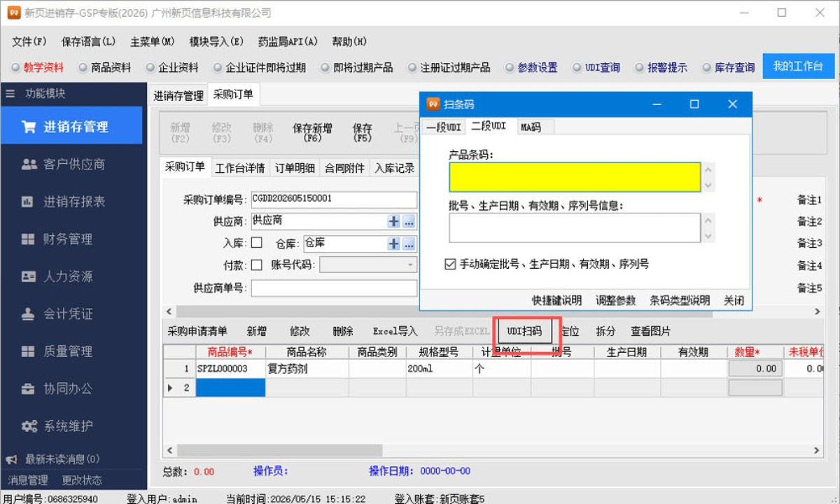Open the 药监局API(A) menu
The width and height of the screenshot is (840, 504).
pyautogui.click(x=288, y=41)
